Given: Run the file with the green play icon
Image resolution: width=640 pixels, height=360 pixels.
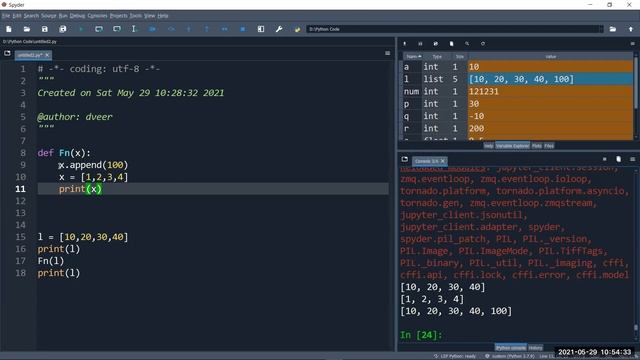Looking at the screenshot, I should tap(81, 29).
